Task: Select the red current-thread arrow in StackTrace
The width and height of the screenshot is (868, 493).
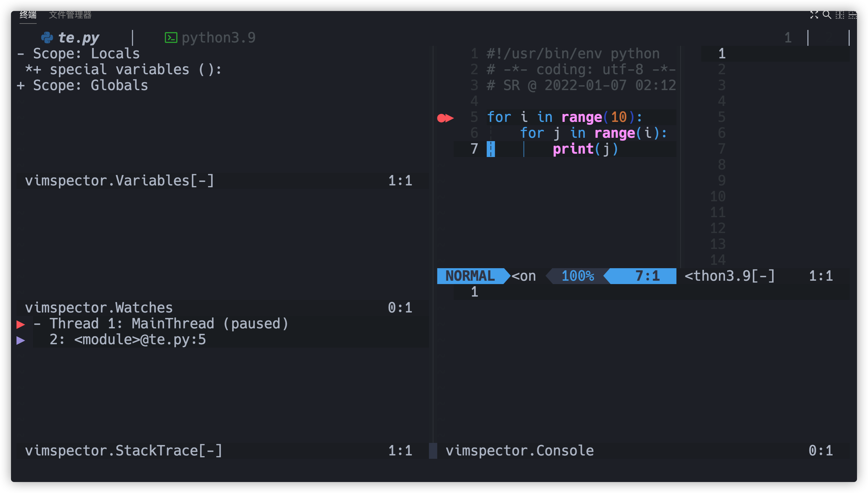Action: point(21,324)
